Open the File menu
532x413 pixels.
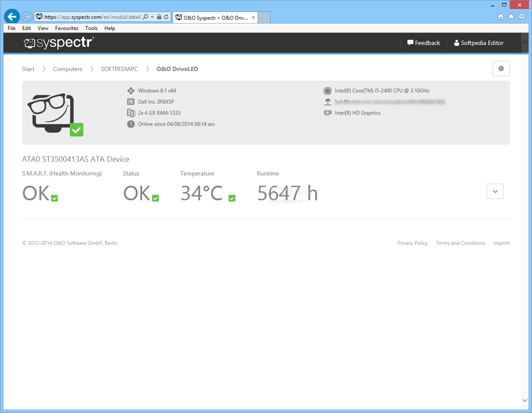tap(12, 28)
